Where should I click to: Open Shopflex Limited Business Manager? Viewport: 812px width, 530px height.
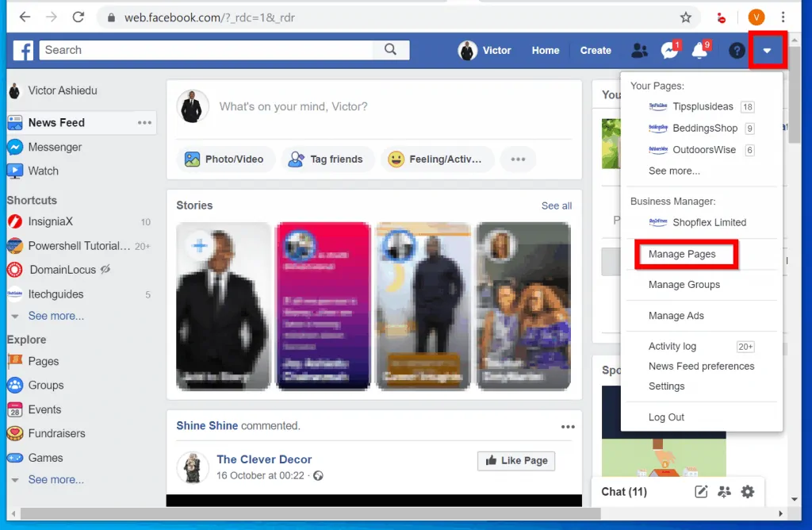(x=698, y=222)
